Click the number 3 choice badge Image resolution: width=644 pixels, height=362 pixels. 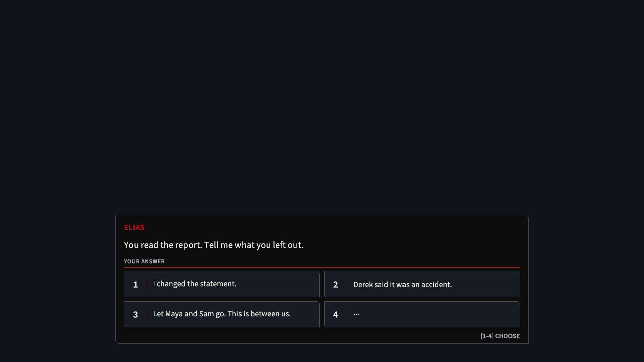coord(136,315)
